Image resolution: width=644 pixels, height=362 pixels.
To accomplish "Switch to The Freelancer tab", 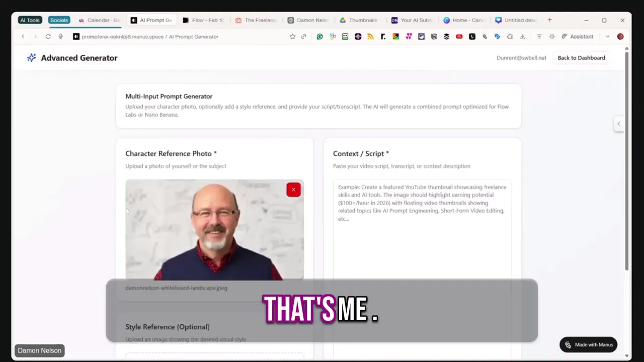I will pyautogui.click(x=256, y=20).
